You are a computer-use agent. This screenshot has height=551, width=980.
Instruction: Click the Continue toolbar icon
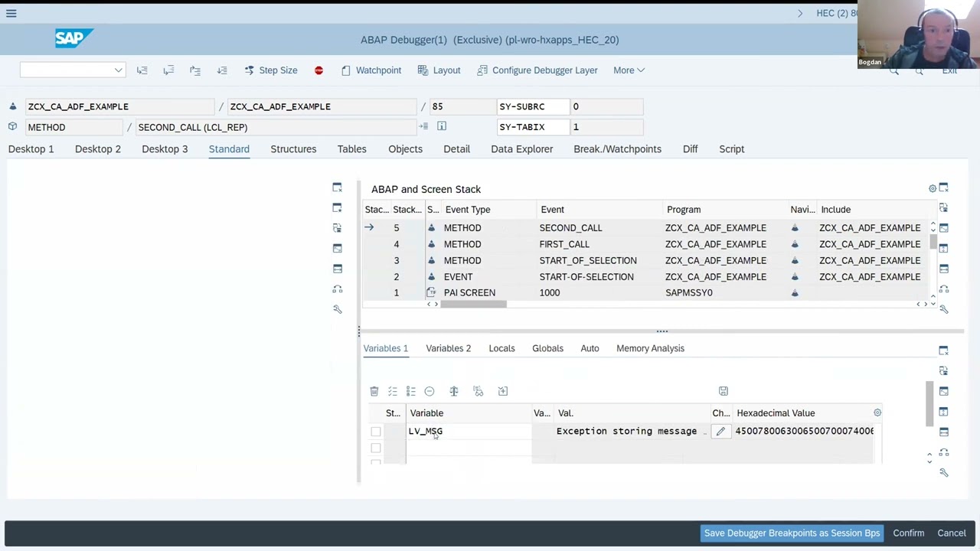click(x=222, y=70)
